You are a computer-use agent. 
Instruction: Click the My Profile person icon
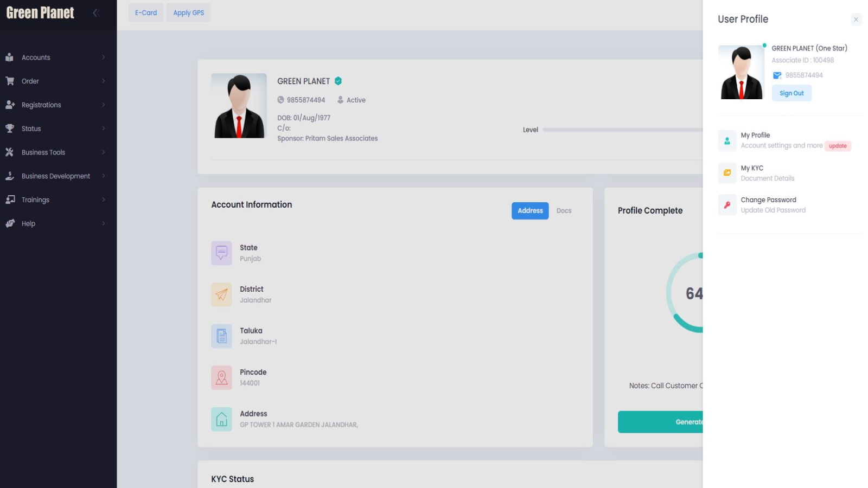[727, 140]
